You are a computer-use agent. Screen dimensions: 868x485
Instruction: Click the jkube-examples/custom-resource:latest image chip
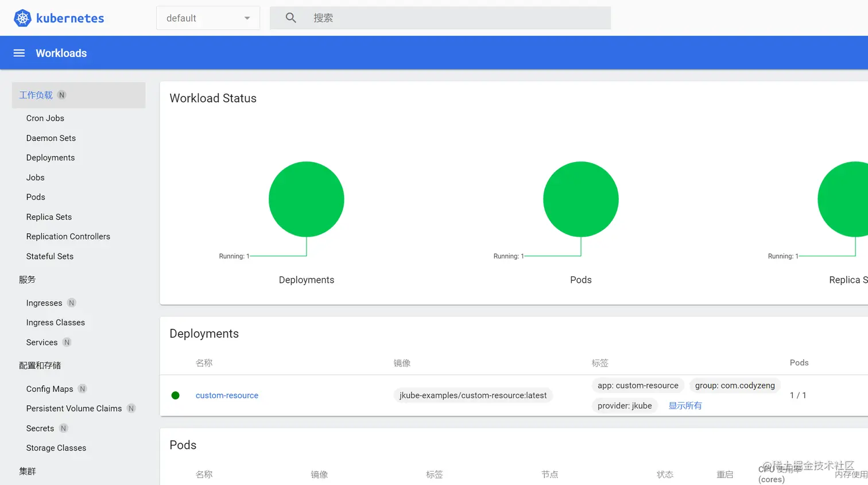(473, 395)
